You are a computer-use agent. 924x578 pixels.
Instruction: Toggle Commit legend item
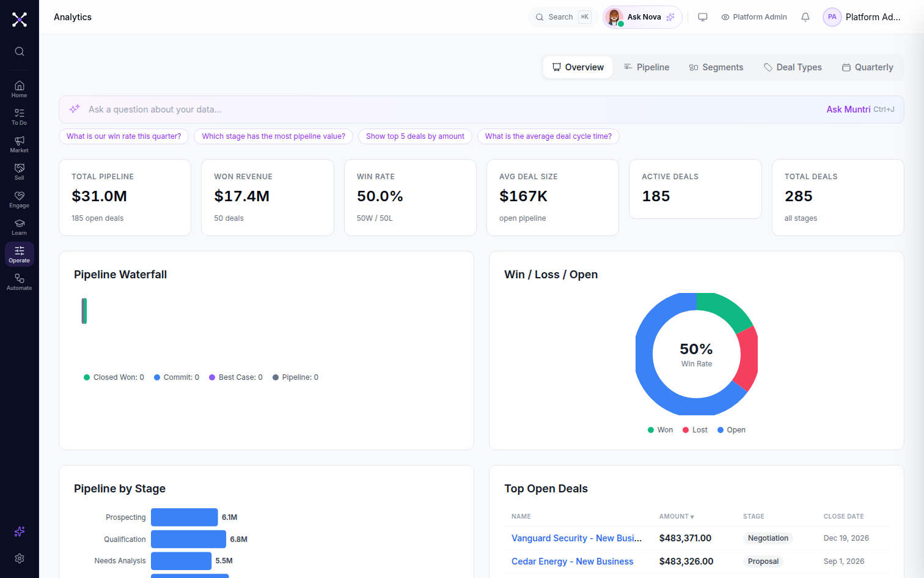click(177, 377)
